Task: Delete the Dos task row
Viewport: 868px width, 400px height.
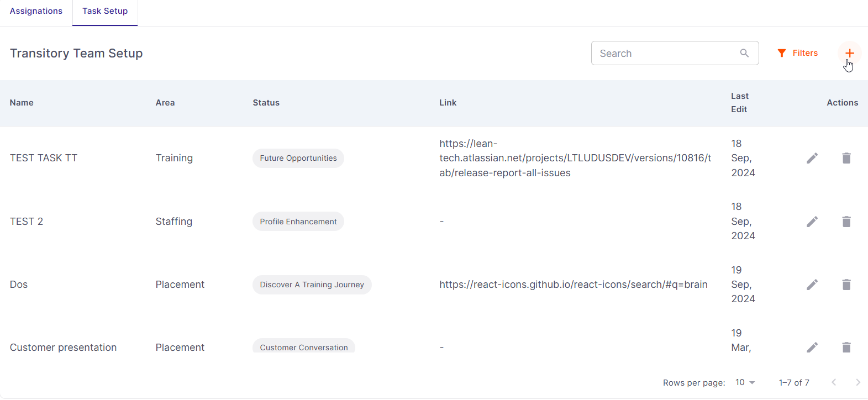Action: coord(846,285)
